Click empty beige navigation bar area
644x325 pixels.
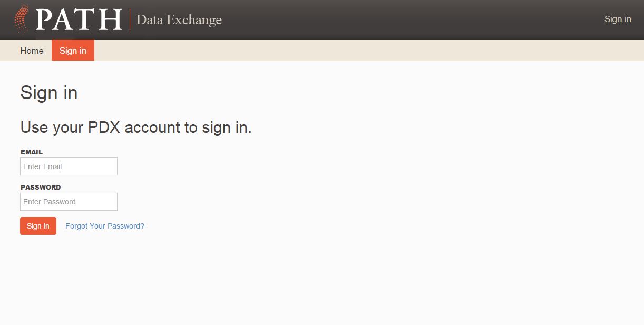click(x=369, y=51)
